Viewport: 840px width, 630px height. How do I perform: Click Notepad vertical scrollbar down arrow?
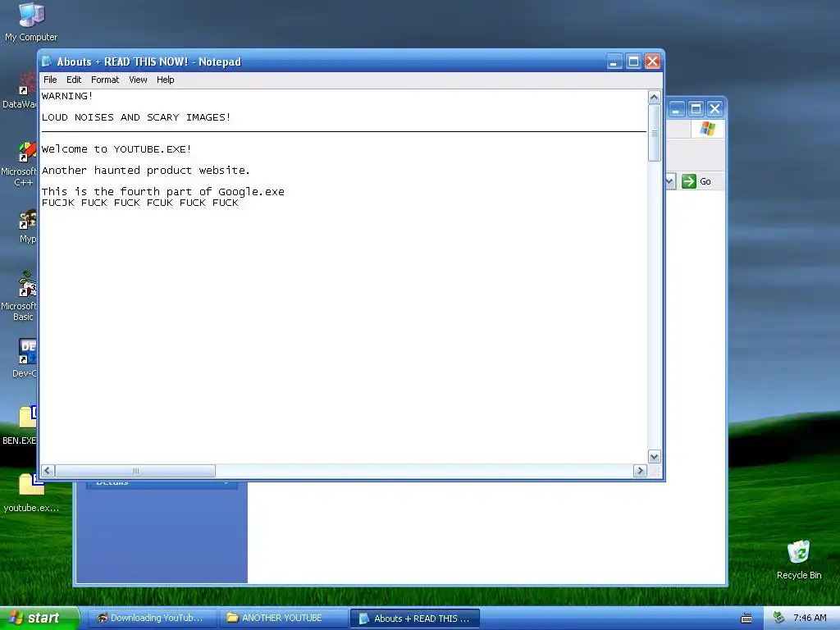coord(654,457)
